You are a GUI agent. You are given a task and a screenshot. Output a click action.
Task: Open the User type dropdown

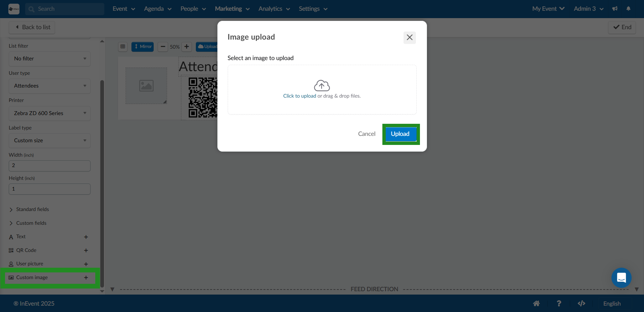coord(49,86)
